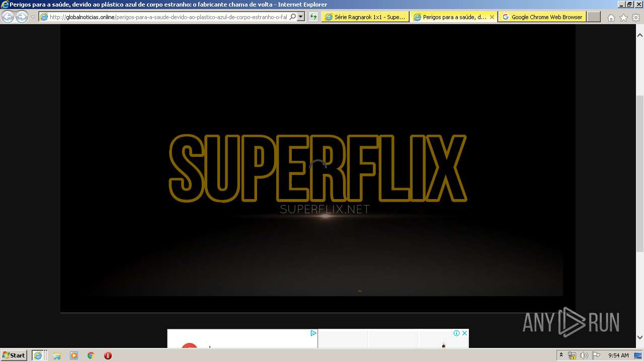Minimize the Internet Explorer window
Viewport: 644px width, 362px height.
click(621, 5)
